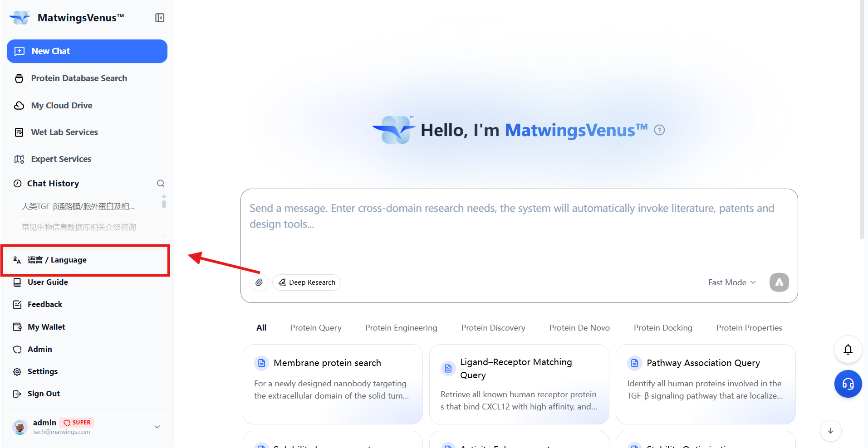The height and width of the screenshot is (448, 868).
Task: Click the language translate icon
Action: (x=17, y=260)
